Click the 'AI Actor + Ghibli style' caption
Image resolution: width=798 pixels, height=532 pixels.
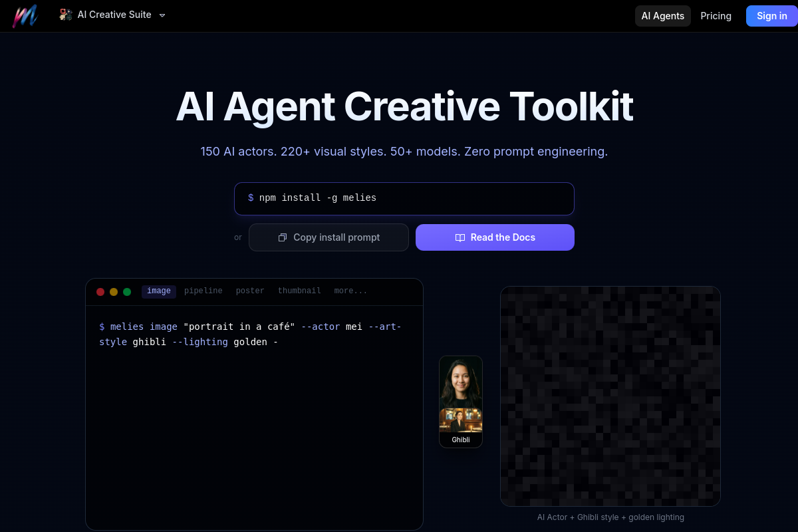610,517
